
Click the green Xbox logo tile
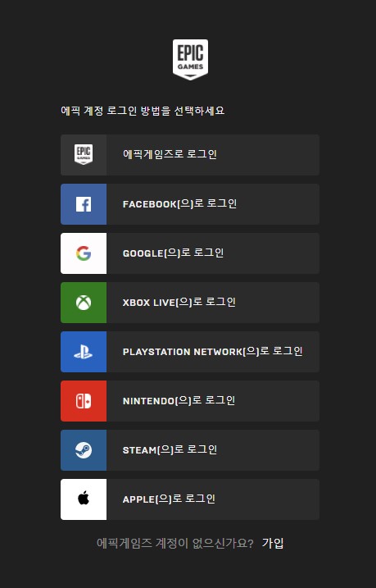84,303
